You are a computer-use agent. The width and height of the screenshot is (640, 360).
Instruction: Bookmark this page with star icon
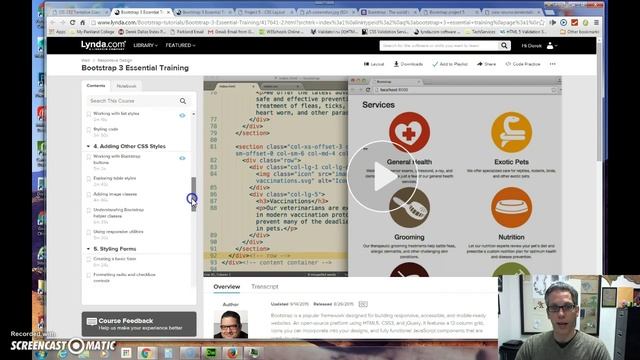[542, 22]
